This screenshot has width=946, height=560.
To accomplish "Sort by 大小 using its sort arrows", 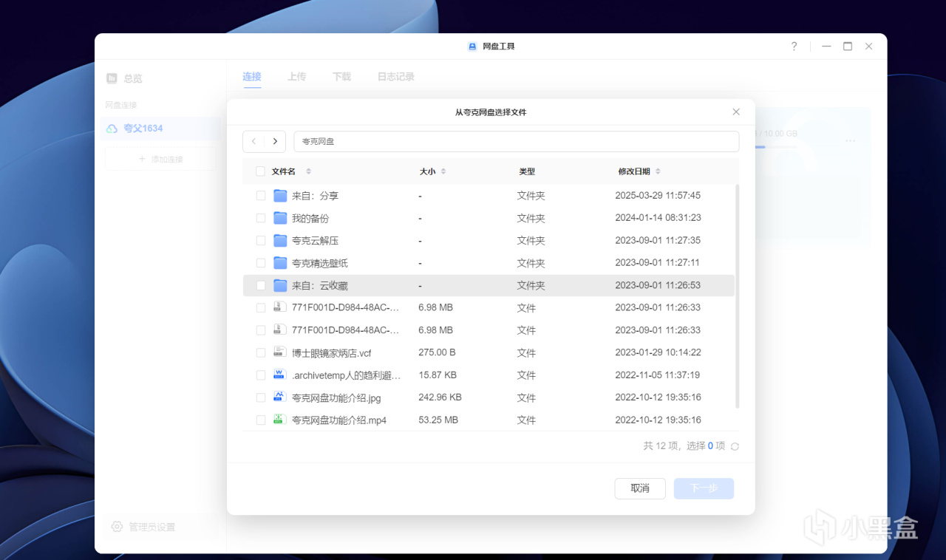I will pos(443,171).
